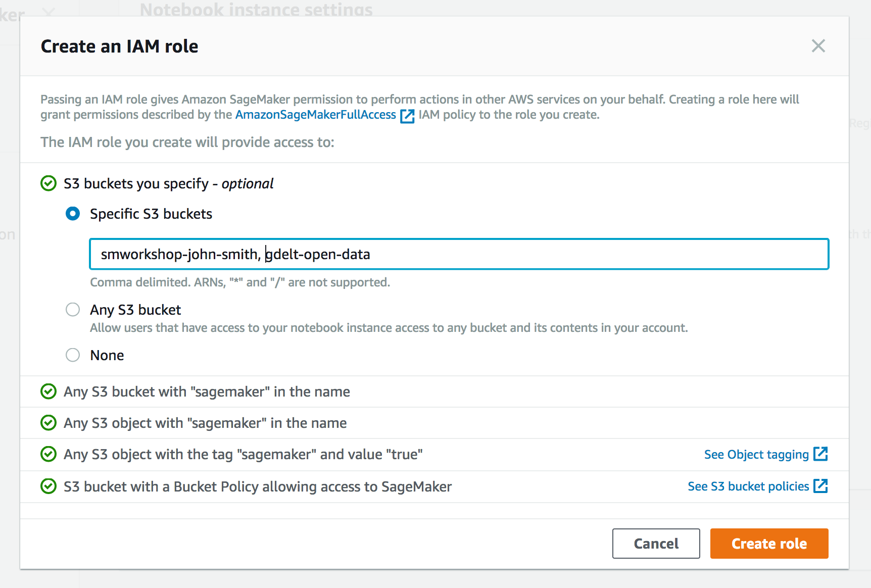
Task: Select the Any S3 bucket option
Action: [x=73, y=309]
